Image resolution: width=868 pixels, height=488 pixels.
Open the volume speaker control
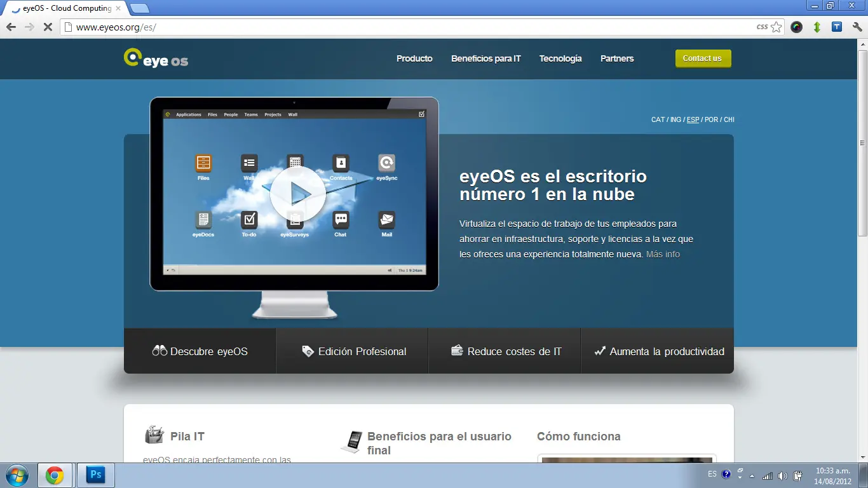click(782, 476)
